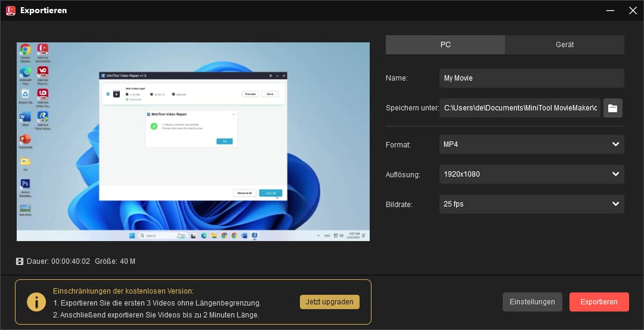Switch to the Gerät tab
This screenshot has height=330, width=644.
pyautogui.click(x=565, y=45)
